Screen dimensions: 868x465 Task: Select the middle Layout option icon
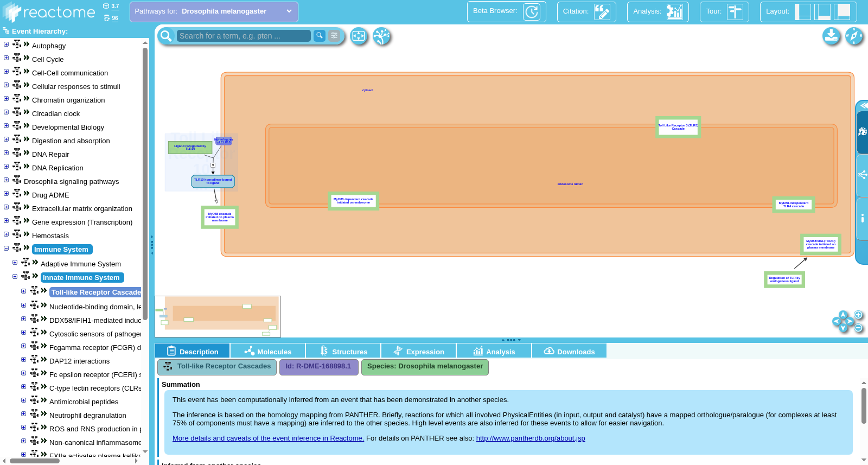tap(822, 11)
